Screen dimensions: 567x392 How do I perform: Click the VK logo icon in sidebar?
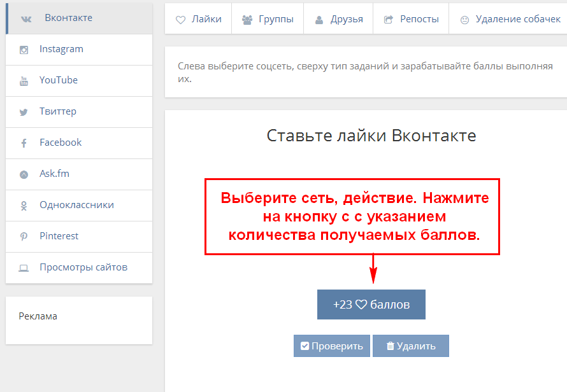coord(26,19)
